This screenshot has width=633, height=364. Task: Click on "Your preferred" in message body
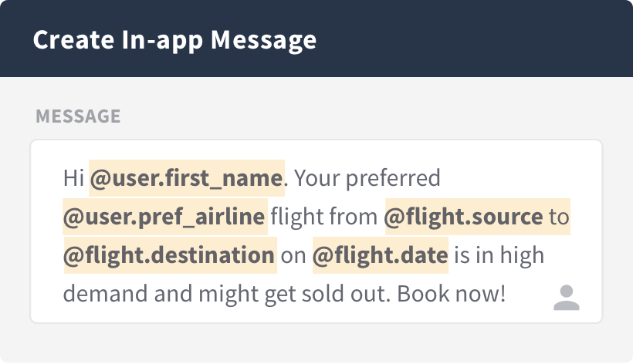pyautogui.click(x=367, y=179)
